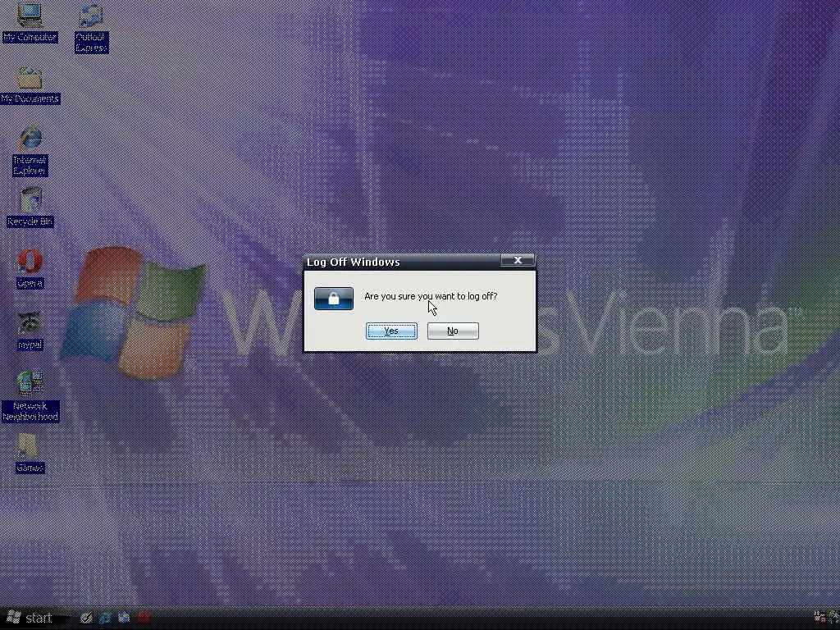Select the mypal desktop icon

[x=30, y=331]
